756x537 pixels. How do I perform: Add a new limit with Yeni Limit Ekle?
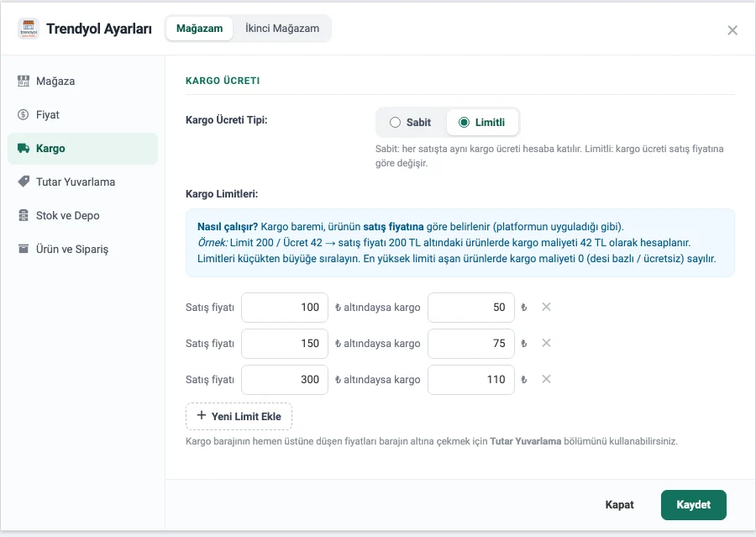239,416
